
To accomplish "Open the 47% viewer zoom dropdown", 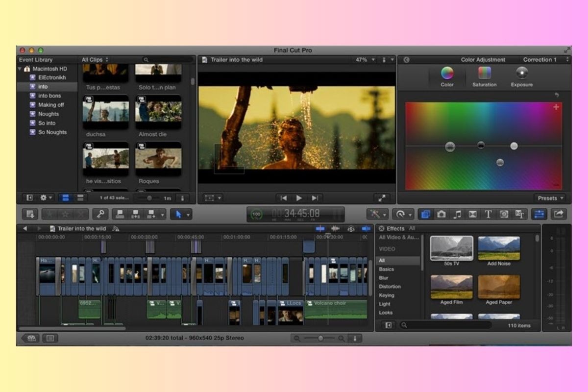I will click(x=366, y=60).
